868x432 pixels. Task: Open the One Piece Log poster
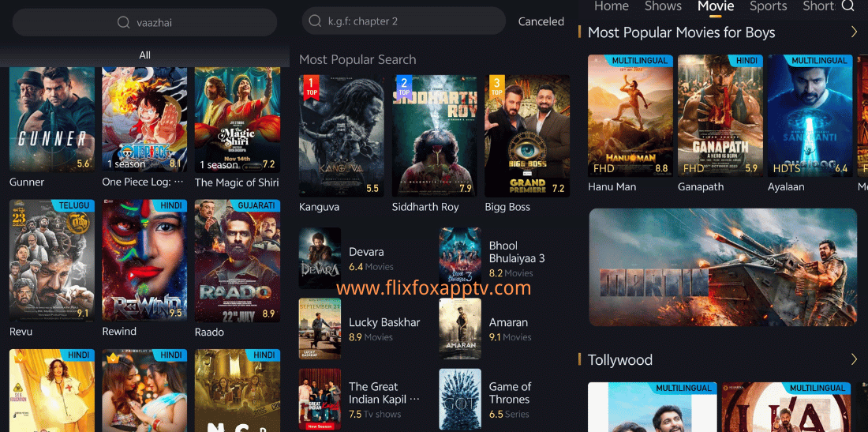144,119
